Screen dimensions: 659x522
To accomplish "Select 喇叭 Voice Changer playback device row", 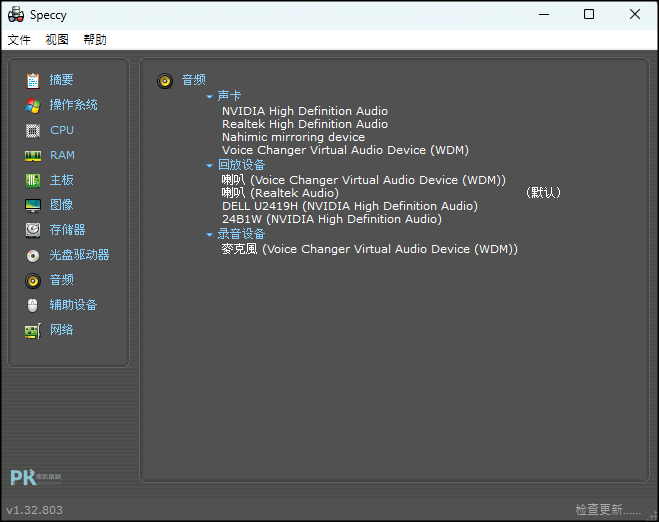I will tap(364, 180).
